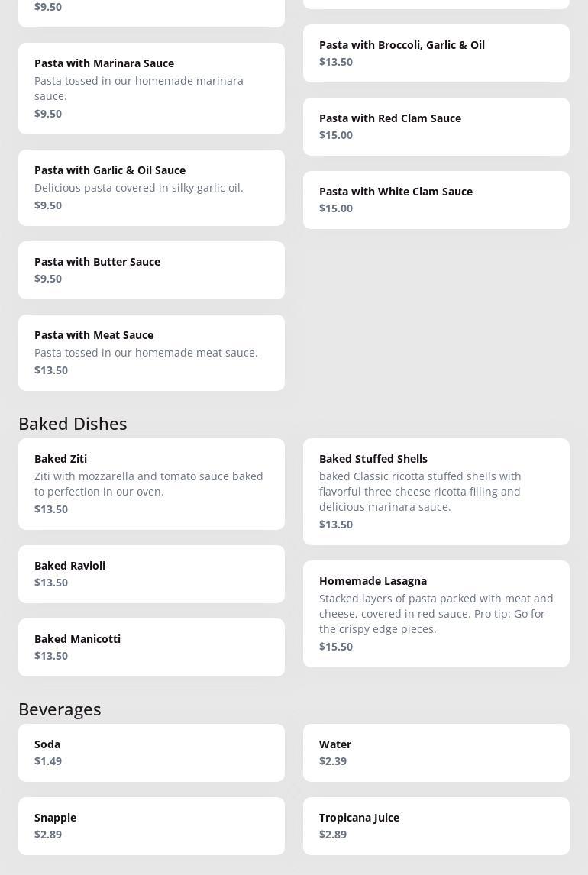Open the Snapple beverage item

click(x=151, y=826)
